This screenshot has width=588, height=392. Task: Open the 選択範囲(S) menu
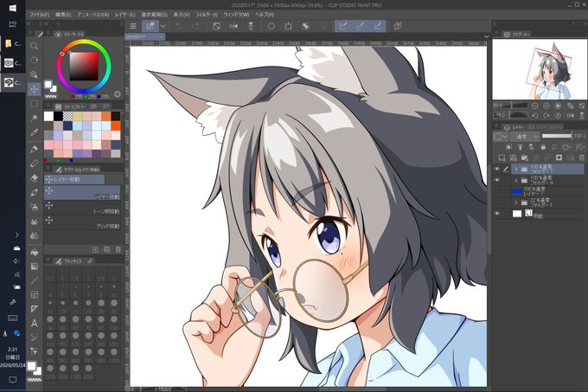(x=154, y=15)
